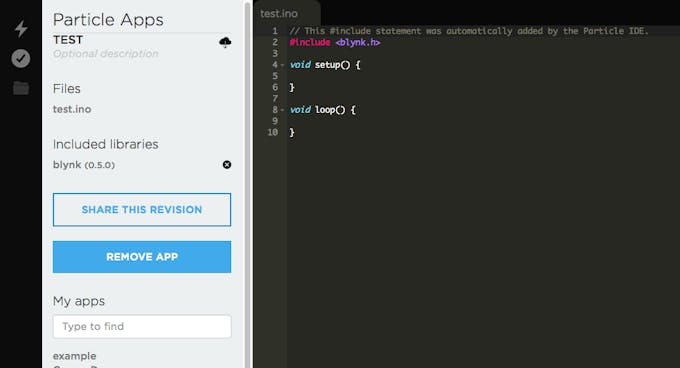Click the 'void setup() {' code line
Image resolution: width=680 pixels, height=368 pixels.
tap(325, 65)
